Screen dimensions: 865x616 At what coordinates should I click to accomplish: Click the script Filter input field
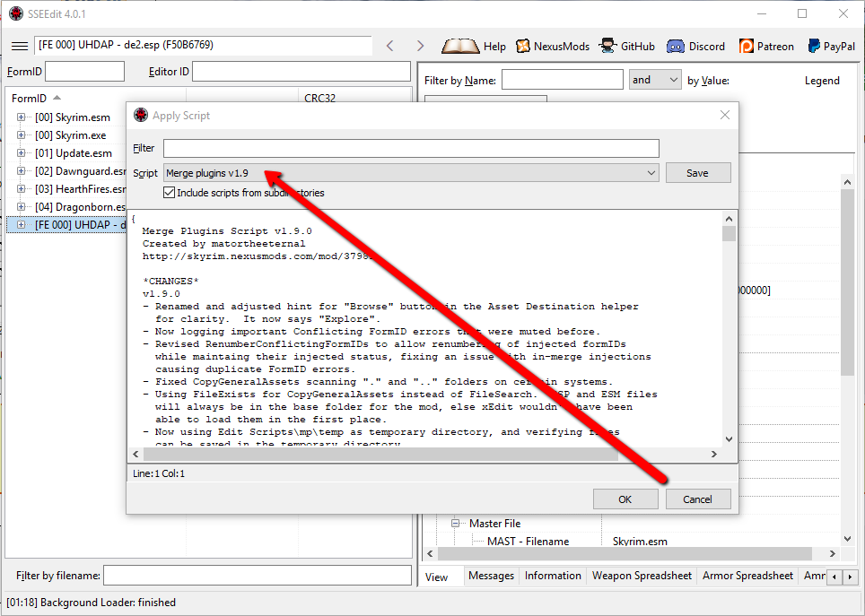pos(411,148)
